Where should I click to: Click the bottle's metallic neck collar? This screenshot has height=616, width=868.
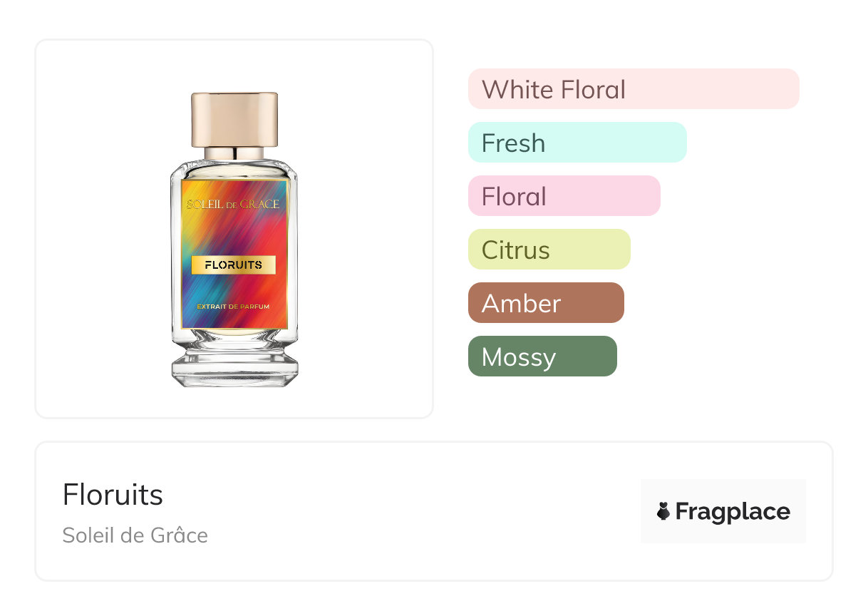[x=234, y=153]
